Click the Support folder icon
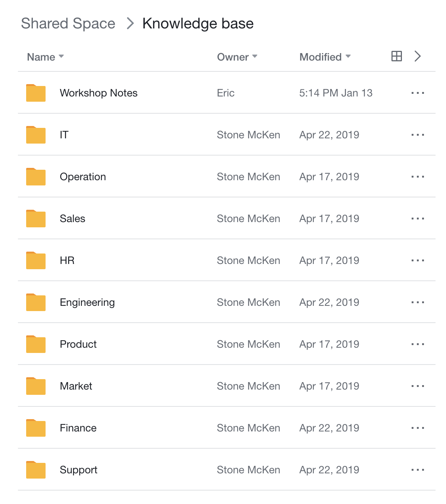The width and height of the screenshot is (446, 504). point(36,470)
